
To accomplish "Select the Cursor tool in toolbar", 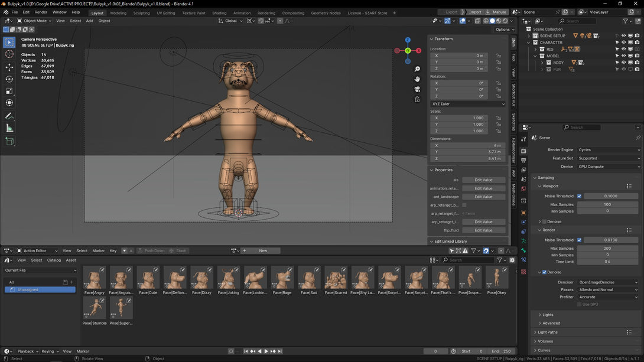I will (9, 54).
